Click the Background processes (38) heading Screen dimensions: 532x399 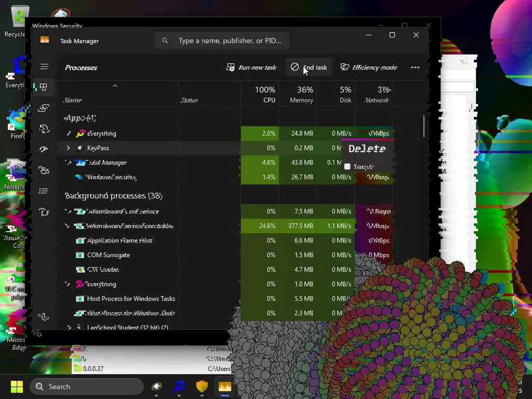point(113,196)
